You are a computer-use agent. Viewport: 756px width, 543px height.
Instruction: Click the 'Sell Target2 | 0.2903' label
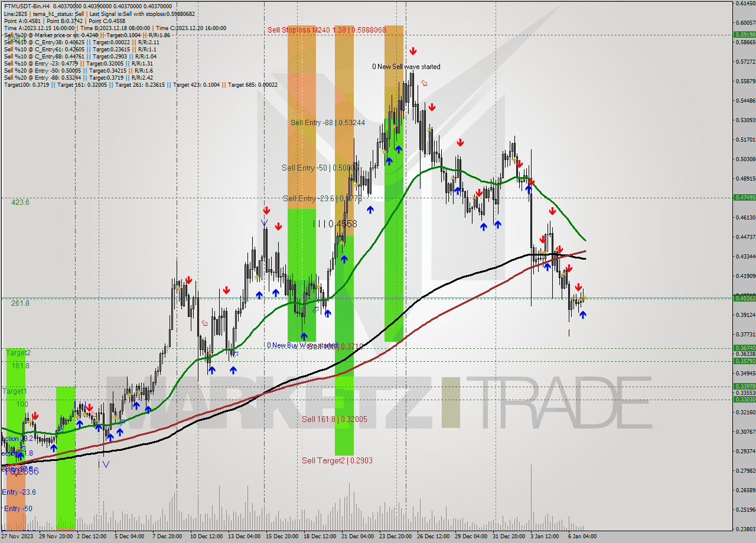pyautogui.click(x=337, y=460)
